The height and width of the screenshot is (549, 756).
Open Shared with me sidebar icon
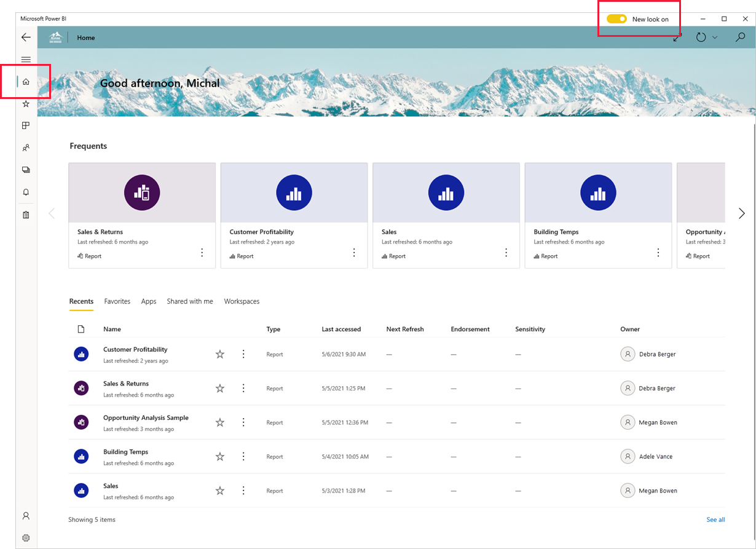pos(26,148)
